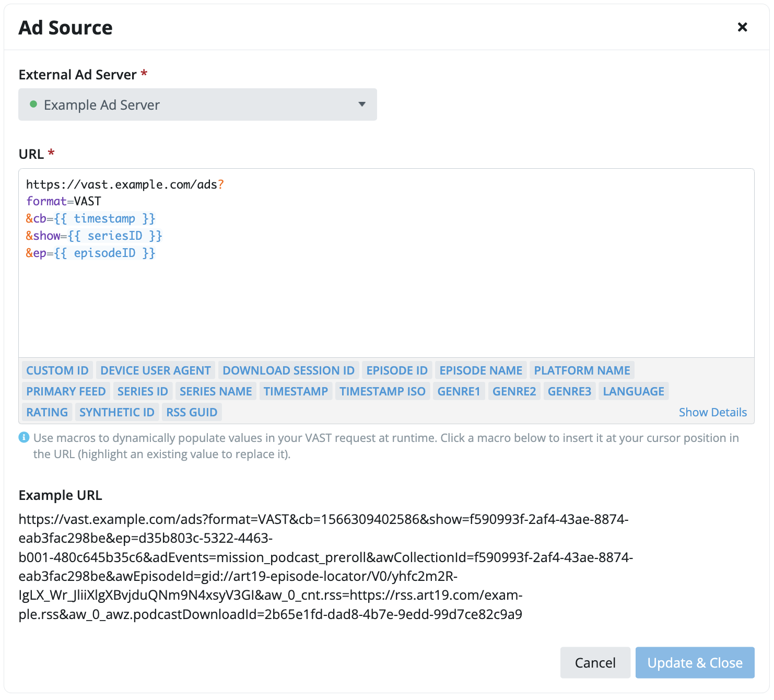Insert the RATING macro

click(x=47, y=412)
